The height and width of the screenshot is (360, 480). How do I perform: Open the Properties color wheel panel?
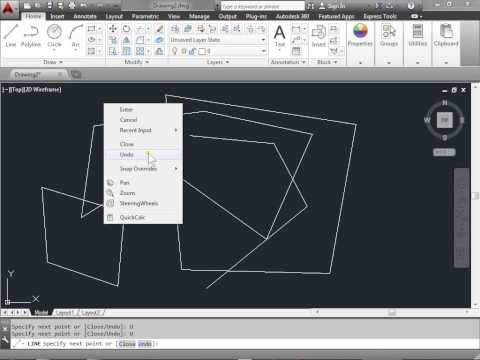pos(360,35)
